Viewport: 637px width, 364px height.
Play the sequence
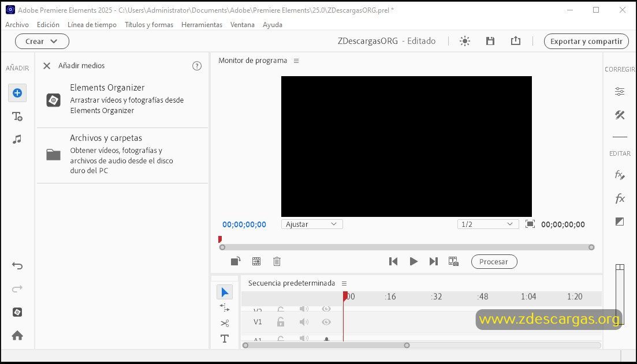(x=414, y=261)
